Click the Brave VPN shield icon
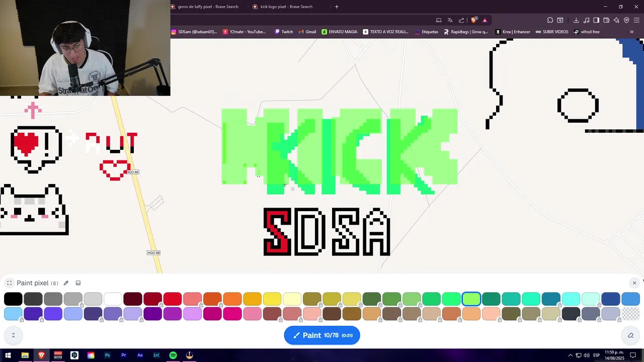Image resolution: width=644 pixels, height=362 pixels. pyautogui.click(x=626, y=20)
